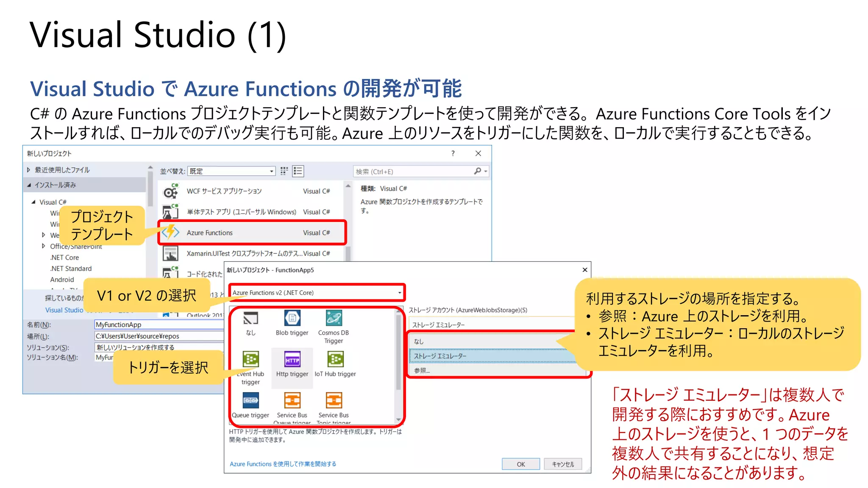Collapse the インストール済み section
Screen dimensions: 868x488
click(x=29, y=185)
